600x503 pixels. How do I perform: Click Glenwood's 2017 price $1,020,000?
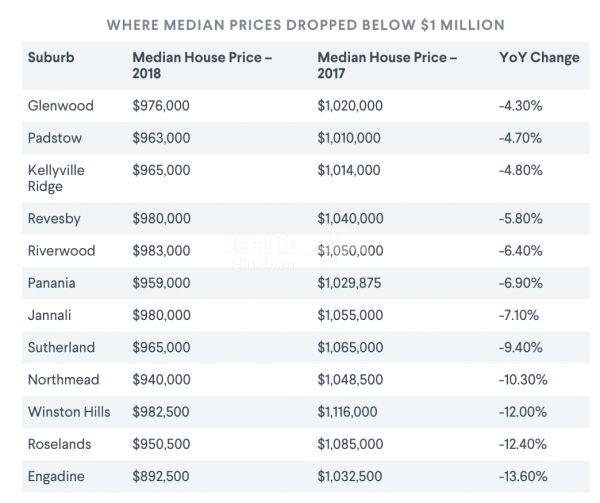pyautogui.click(x=349, y=104)
